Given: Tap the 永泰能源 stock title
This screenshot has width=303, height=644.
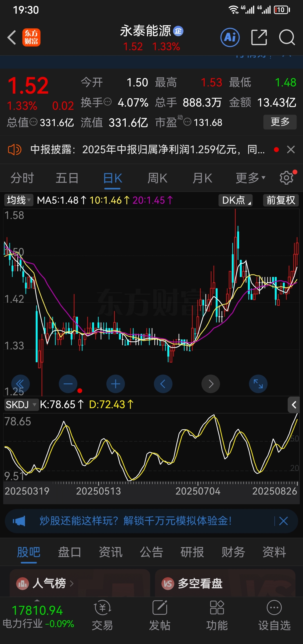Looking at the screenshot, I should point(145,31).
